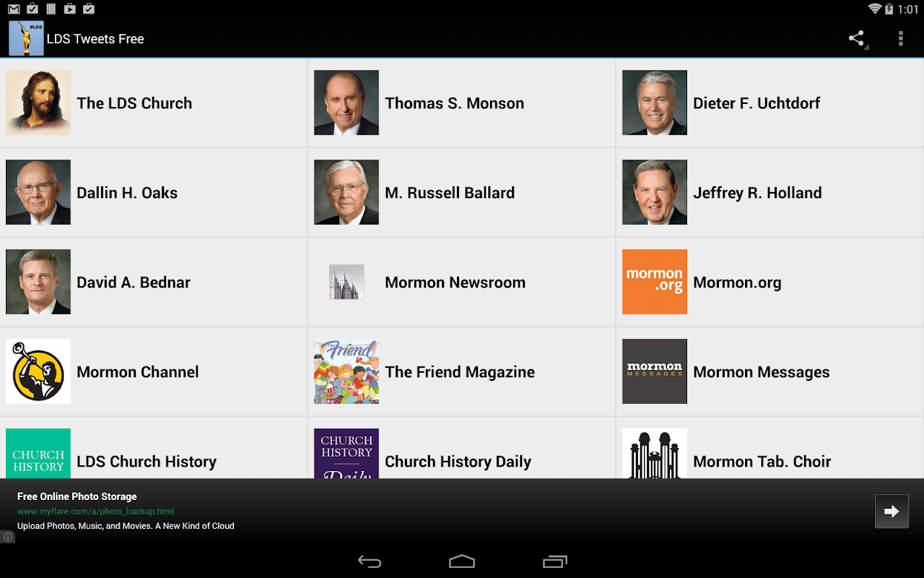Tap the LDS Tweets Free app icon

pos(26,38)
